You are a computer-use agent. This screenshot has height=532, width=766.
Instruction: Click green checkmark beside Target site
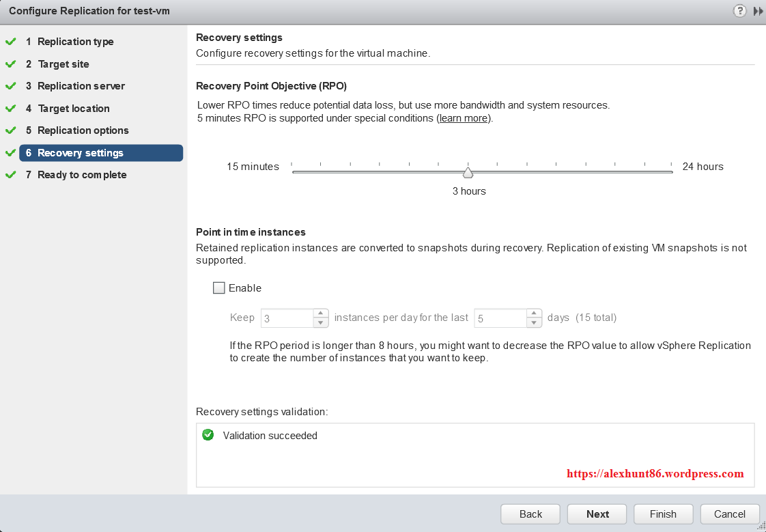point(10,64)
